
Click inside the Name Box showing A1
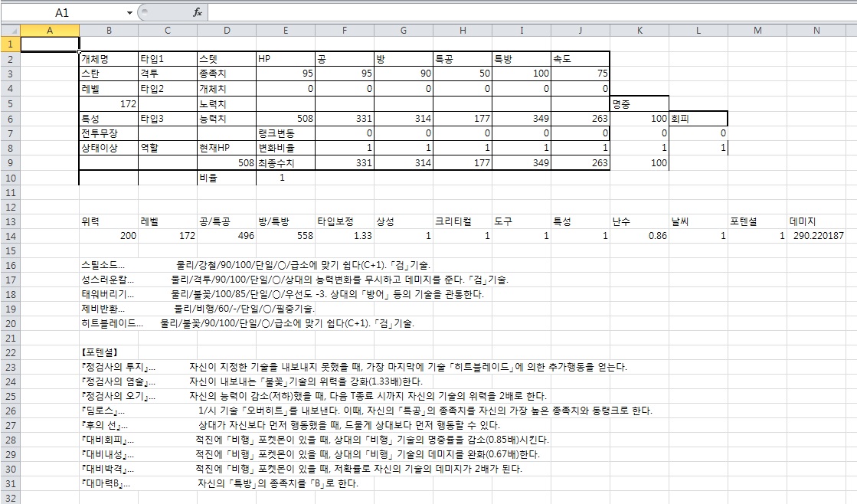coord(63,13)
